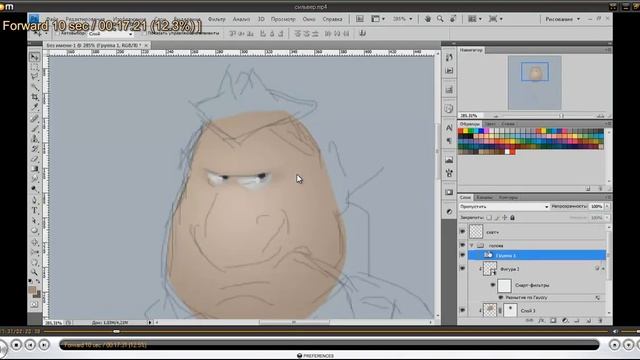
Task: Click the next track button in the player
Action: (44, 345)
